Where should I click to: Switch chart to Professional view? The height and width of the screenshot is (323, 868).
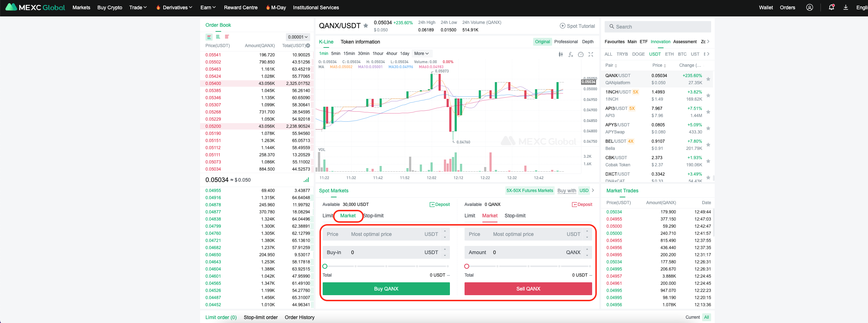[566, 42]
